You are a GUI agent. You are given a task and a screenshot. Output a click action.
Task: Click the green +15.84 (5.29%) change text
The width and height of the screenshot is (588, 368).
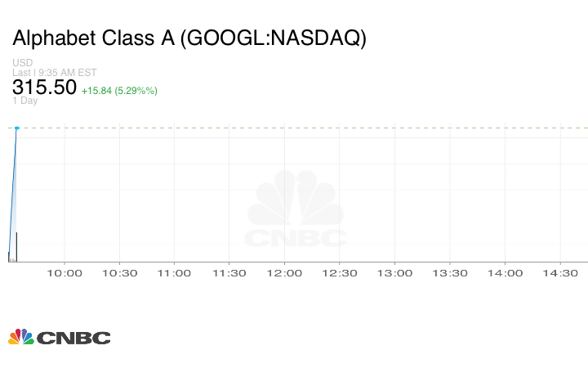[x=119, y=90]
